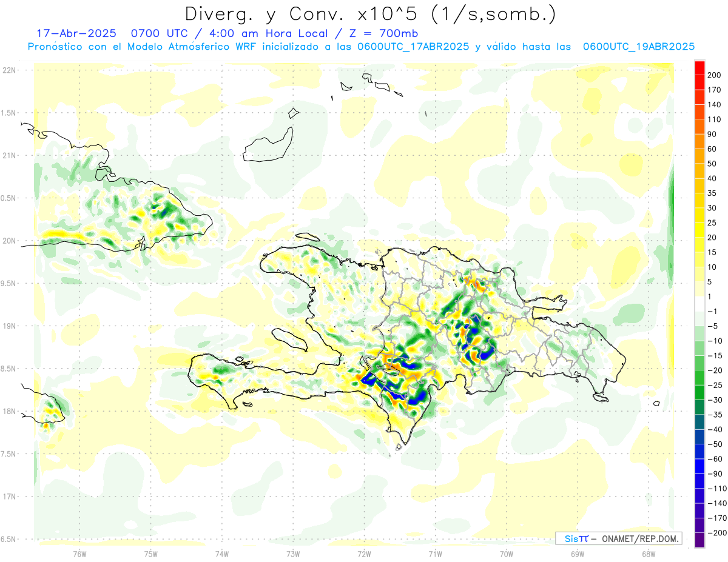Screen dimensions: 728x562
Task: Click the 8.5N latitude label
Action: pyautogui.click(x=10, y=369)
